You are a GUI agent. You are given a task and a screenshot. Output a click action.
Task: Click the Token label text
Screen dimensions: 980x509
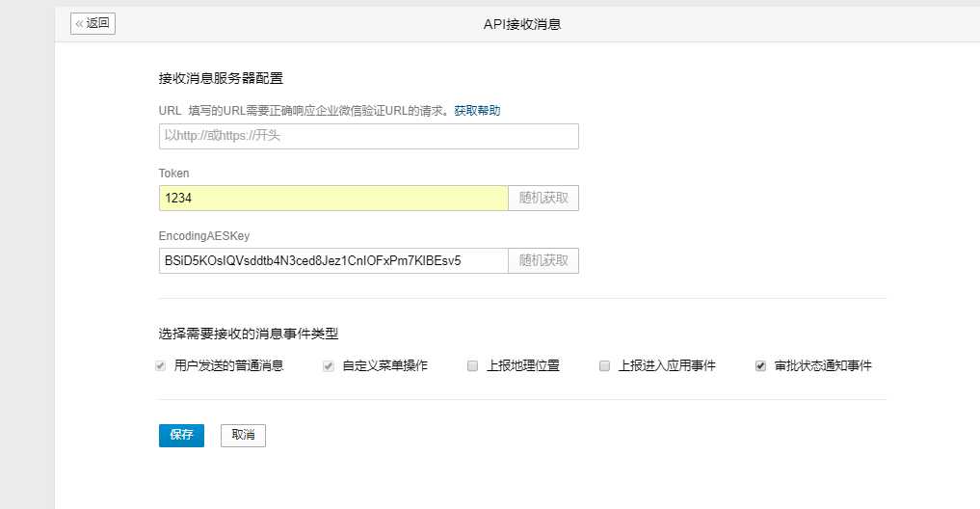(173, 174)
